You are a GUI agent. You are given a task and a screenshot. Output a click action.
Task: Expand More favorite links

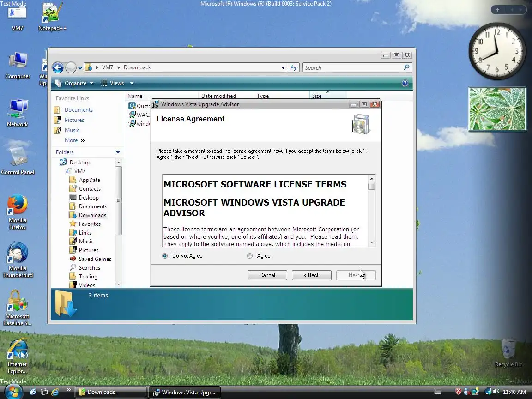tap(75, 140)
